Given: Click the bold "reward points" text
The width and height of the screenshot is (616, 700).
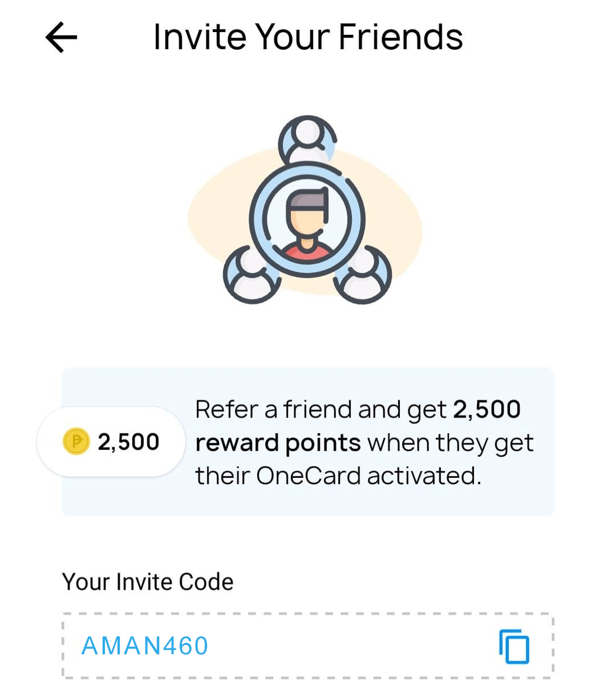Looking at the screenshot, I should point(278,443).
